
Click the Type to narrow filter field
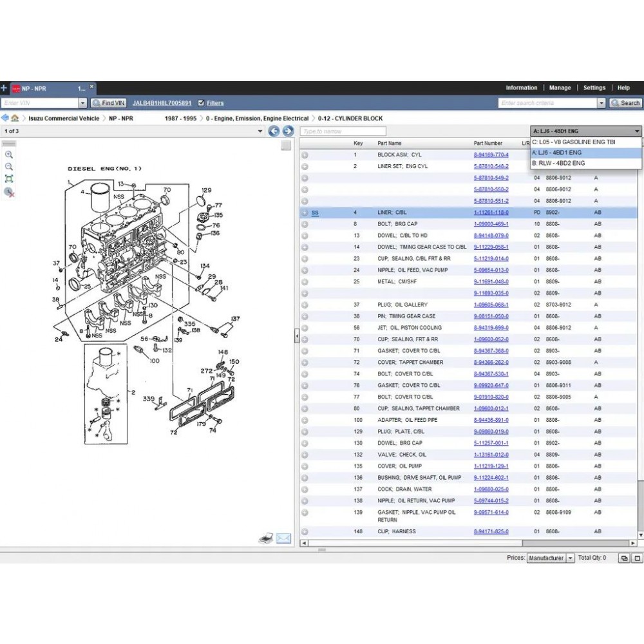click(x=343, y=131)
